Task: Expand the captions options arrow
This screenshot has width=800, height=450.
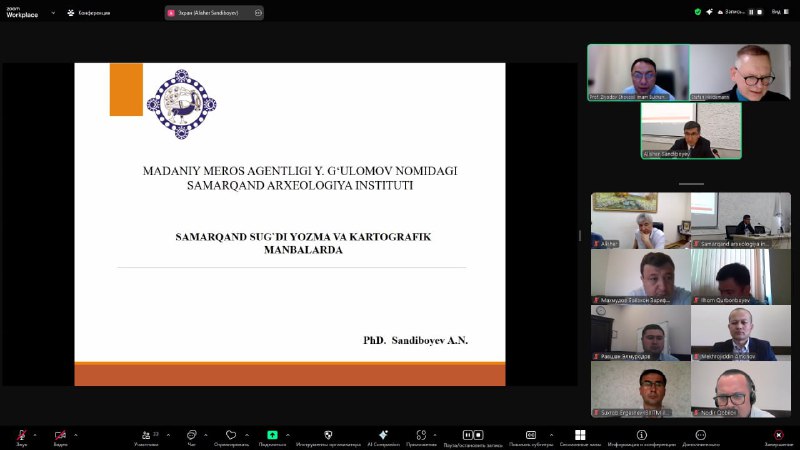Action: (x=551, y=435)
